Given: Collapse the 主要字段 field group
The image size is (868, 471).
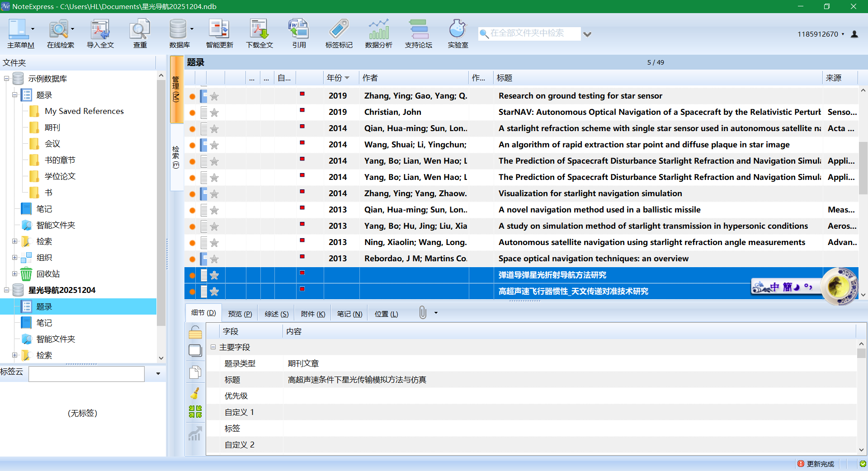Looking at the screenshot, I should coord(213,347).
